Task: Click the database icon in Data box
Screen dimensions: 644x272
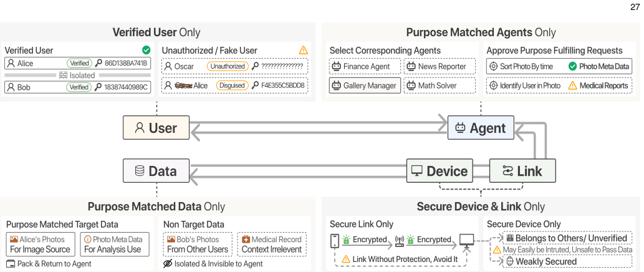Action: click(140, 171)
